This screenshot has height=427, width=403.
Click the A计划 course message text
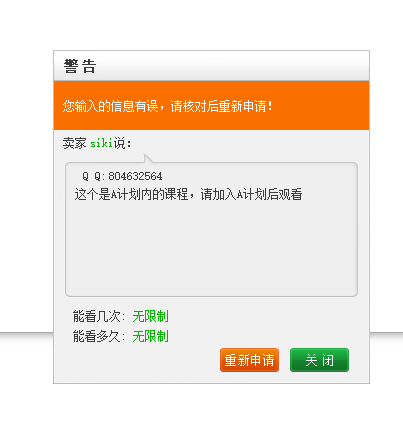pyautogui.click(x=188, y=194)
